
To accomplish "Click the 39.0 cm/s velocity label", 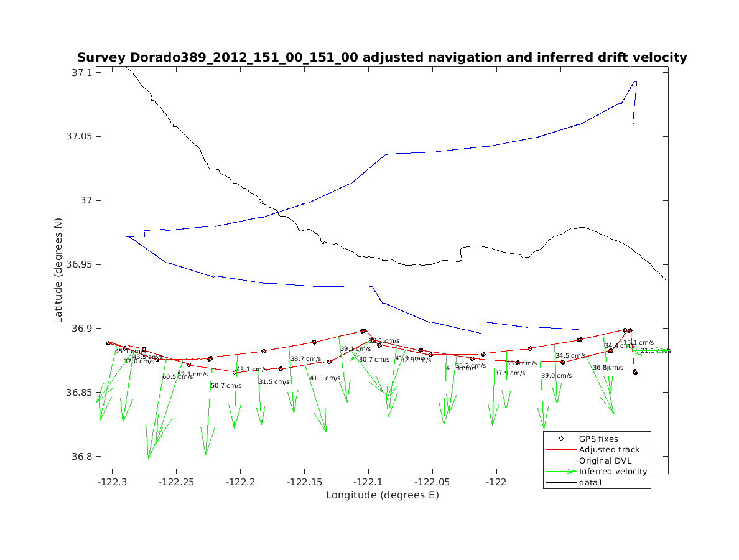I will (556, 376).
